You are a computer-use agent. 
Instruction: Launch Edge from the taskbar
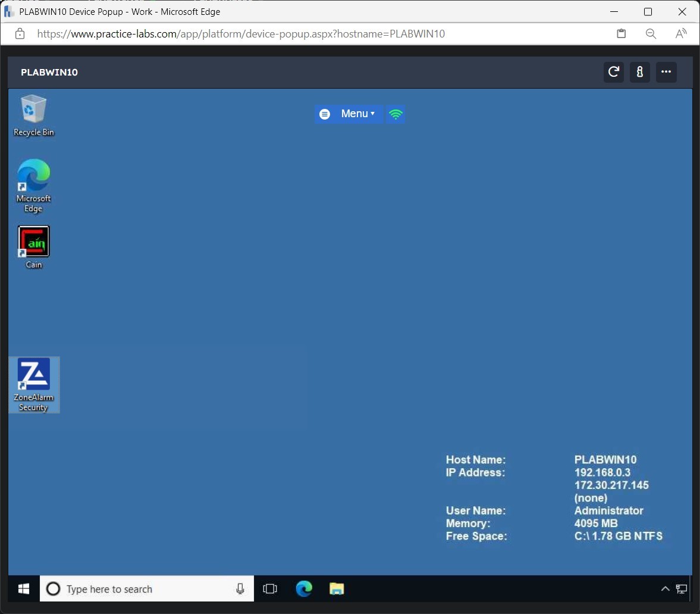304,588
